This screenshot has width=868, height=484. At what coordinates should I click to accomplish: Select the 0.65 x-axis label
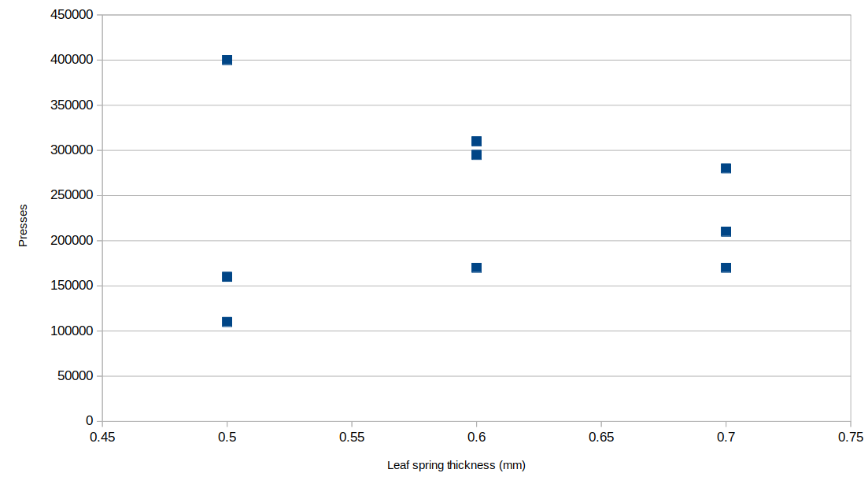tap(601, 436)
